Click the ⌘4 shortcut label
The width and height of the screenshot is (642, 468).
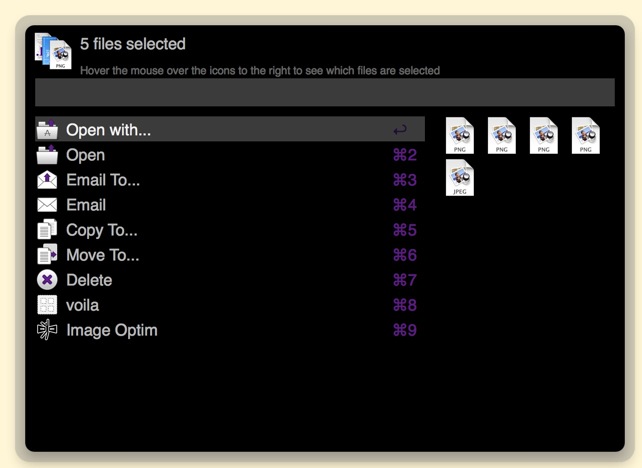(405, 205)
